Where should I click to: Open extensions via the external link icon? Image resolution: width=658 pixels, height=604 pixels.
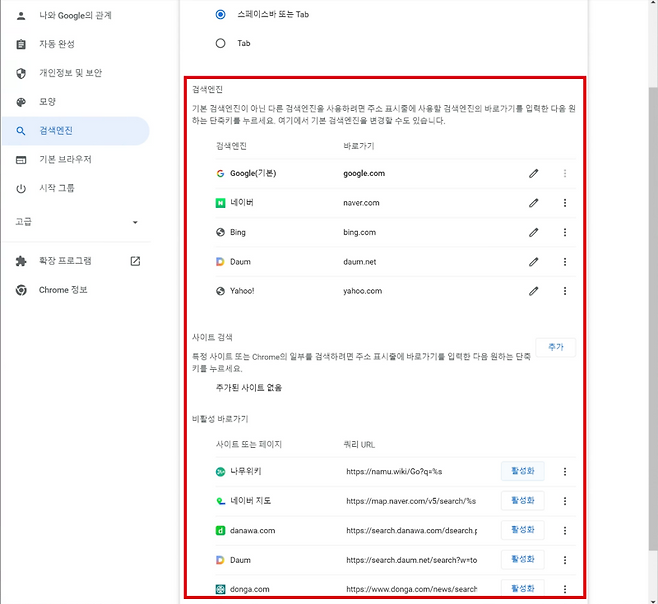tap(135, 261)
